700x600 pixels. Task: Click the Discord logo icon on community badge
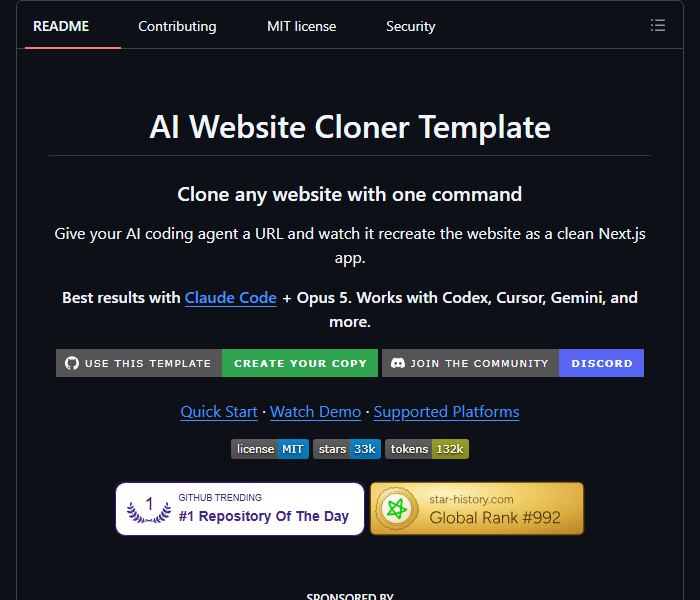click(398, 363)
